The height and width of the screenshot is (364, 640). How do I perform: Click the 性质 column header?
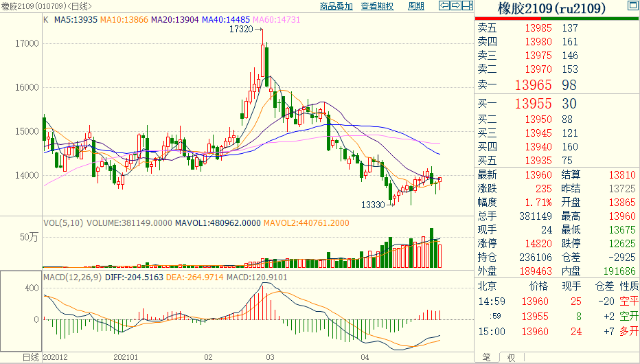coord(629,286)
